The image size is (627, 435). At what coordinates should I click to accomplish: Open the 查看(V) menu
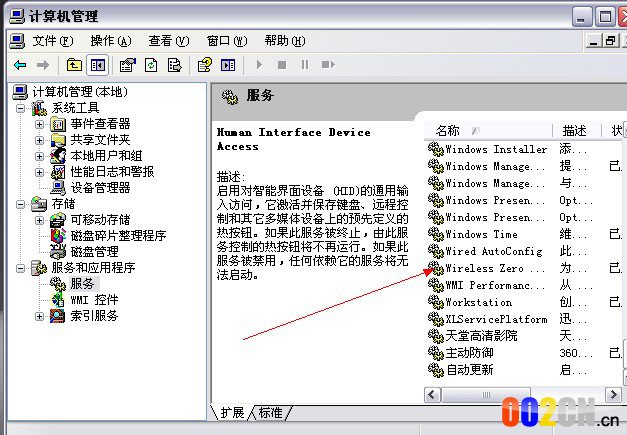point(169,41)
